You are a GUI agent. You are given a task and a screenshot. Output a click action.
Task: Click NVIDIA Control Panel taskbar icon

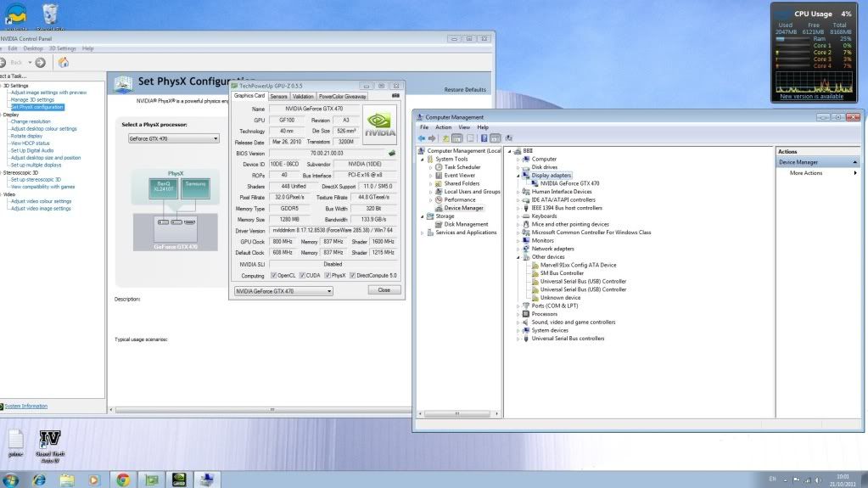(x=179, y=480)
